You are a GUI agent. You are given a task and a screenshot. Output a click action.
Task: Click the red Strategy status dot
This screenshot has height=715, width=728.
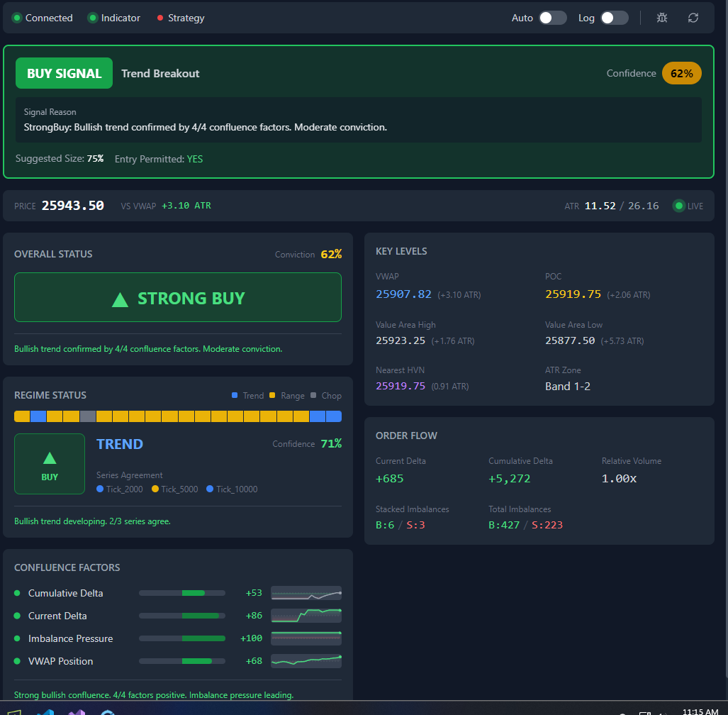pyautogui.click(x=160, y=18)
